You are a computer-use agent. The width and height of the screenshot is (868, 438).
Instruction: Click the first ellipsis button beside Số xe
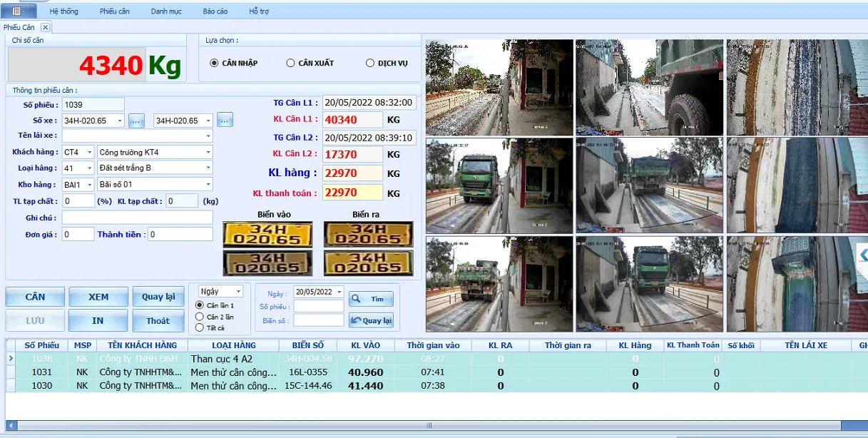[137, 120]
